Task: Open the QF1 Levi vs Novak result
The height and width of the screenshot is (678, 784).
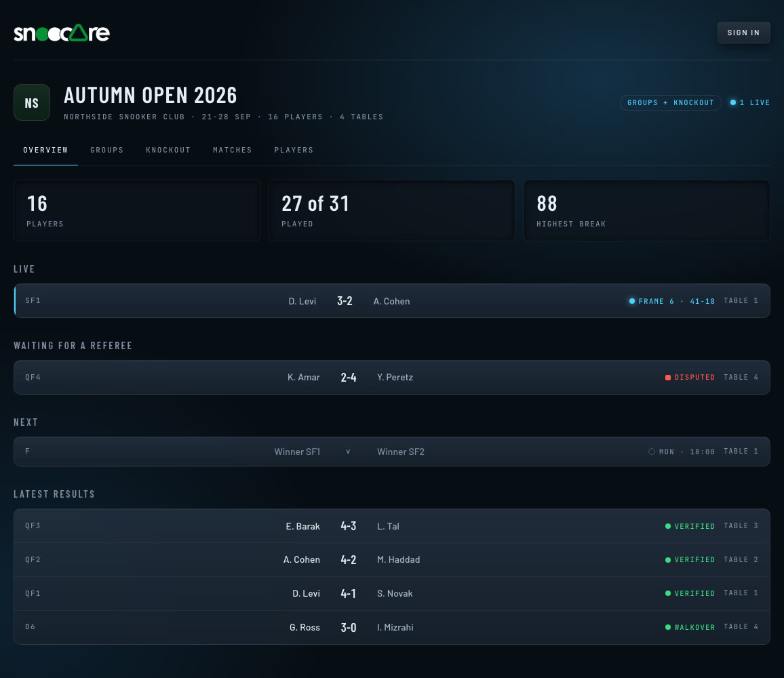Action: [x=391, y=593]
